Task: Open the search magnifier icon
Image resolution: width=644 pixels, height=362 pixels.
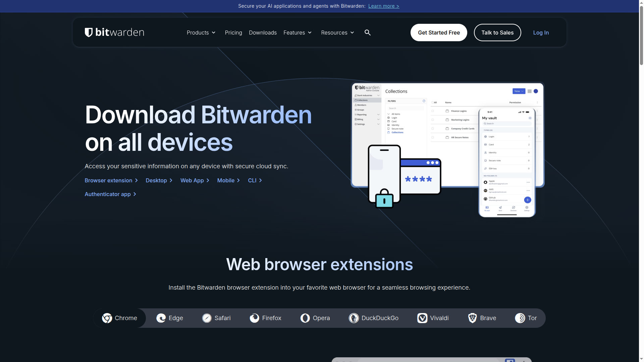Action: (368, 33)
